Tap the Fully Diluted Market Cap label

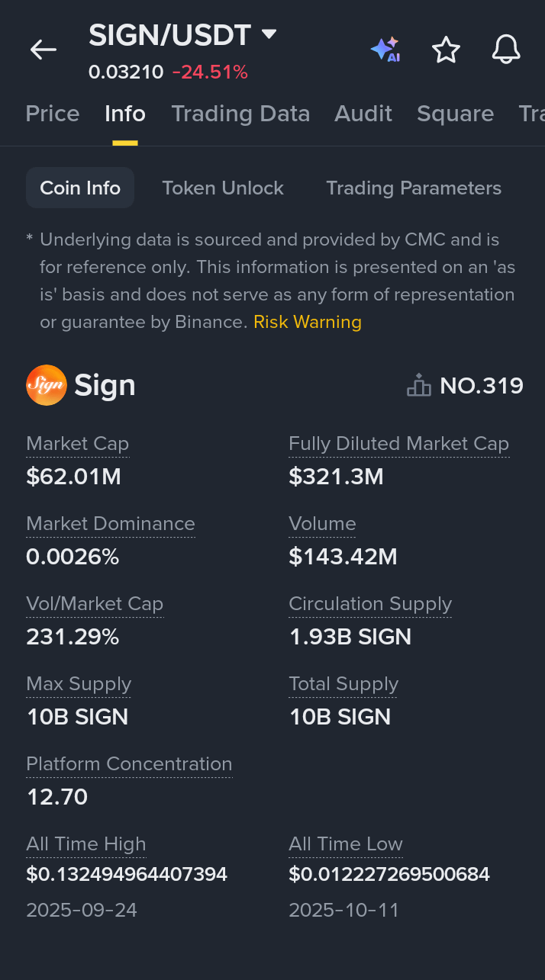click(398, 444)
